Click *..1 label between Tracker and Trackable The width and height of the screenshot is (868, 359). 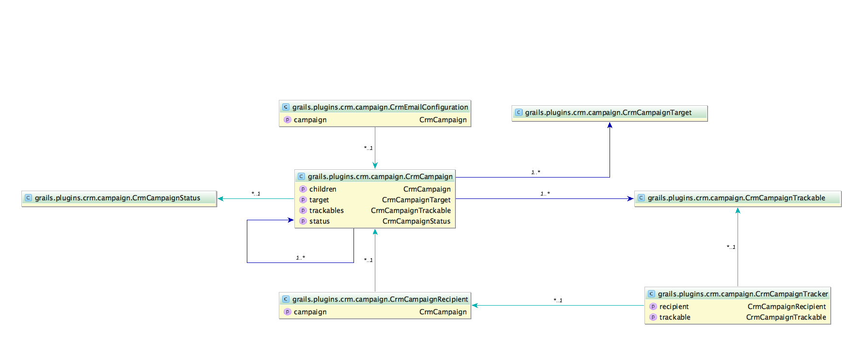[731, 247]
